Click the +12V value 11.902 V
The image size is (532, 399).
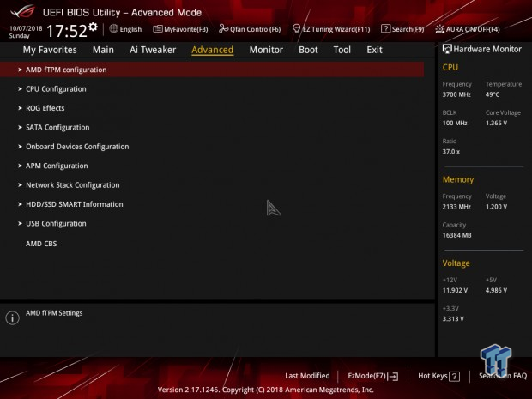455,290
